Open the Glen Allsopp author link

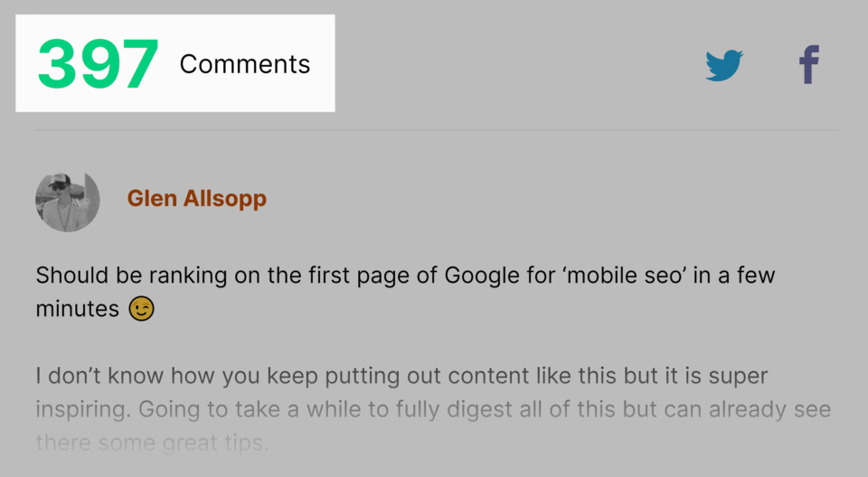coord(196,199)
